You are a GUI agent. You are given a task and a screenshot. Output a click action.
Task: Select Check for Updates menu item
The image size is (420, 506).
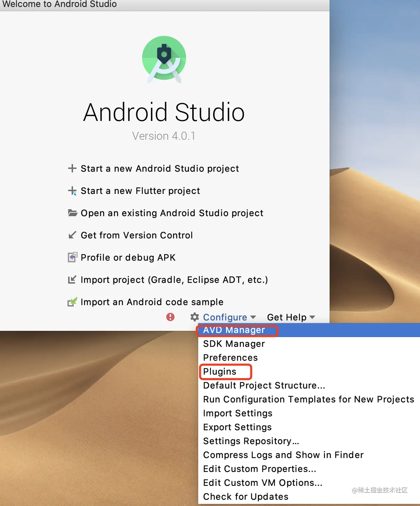(309, 497)
